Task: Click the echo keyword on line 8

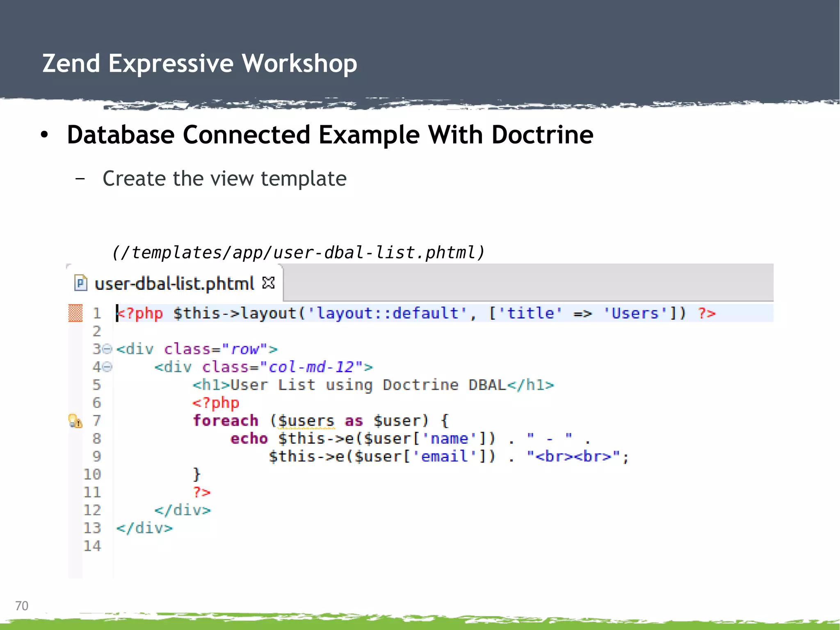Action: 249,439
